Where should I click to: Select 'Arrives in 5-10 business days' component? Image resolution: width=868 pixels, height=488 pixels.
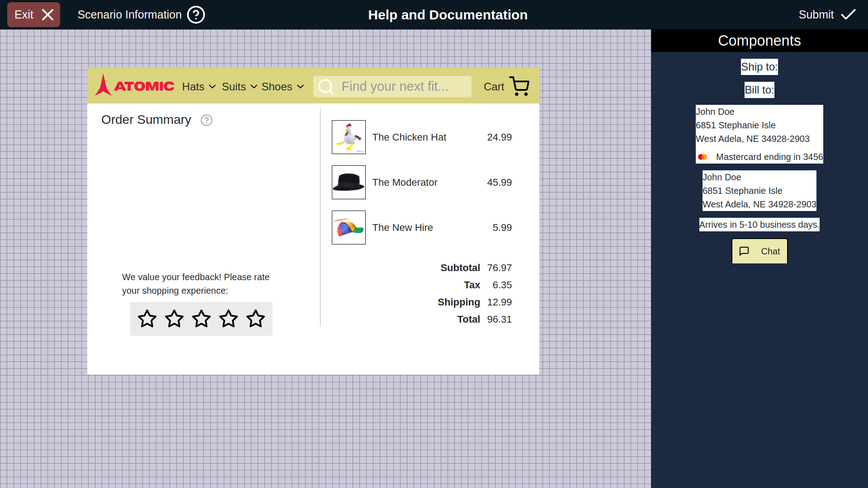click(759, 225)
